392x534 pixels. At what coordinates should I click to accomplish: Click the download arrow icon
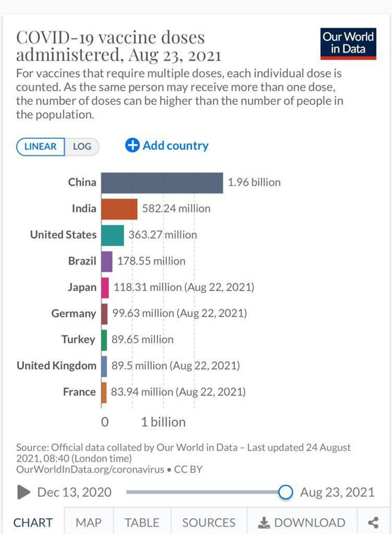pos(264,522)
